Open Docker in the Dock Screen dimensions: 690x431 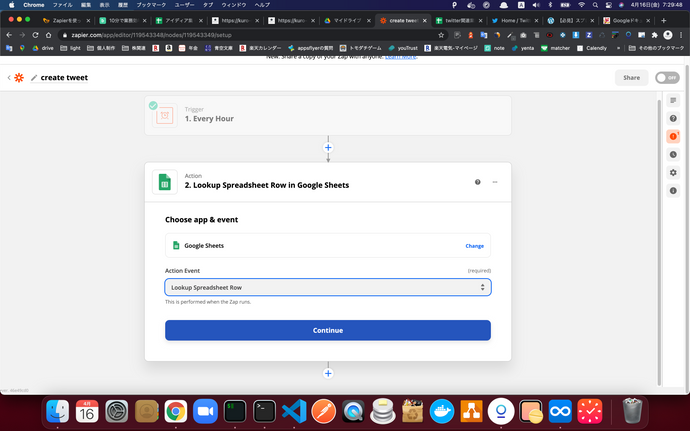point(441,411)
